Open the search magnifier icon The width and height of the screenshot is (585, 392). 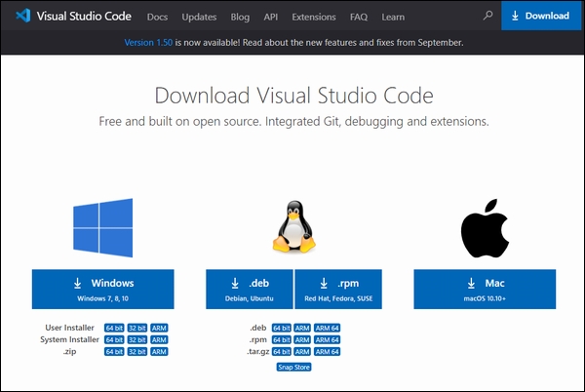(x=487, y=16)
